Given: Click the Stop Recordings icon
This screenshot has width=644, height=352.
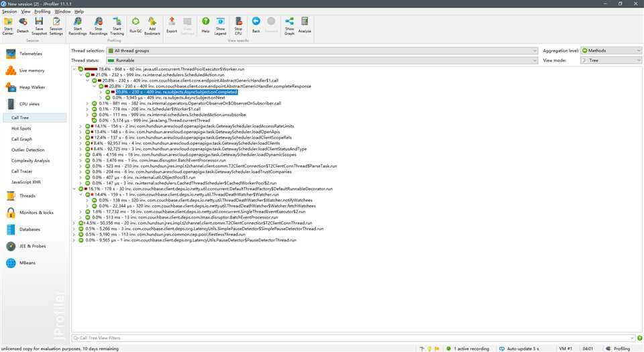Looking at the screenshot, I should coord(98,25).
